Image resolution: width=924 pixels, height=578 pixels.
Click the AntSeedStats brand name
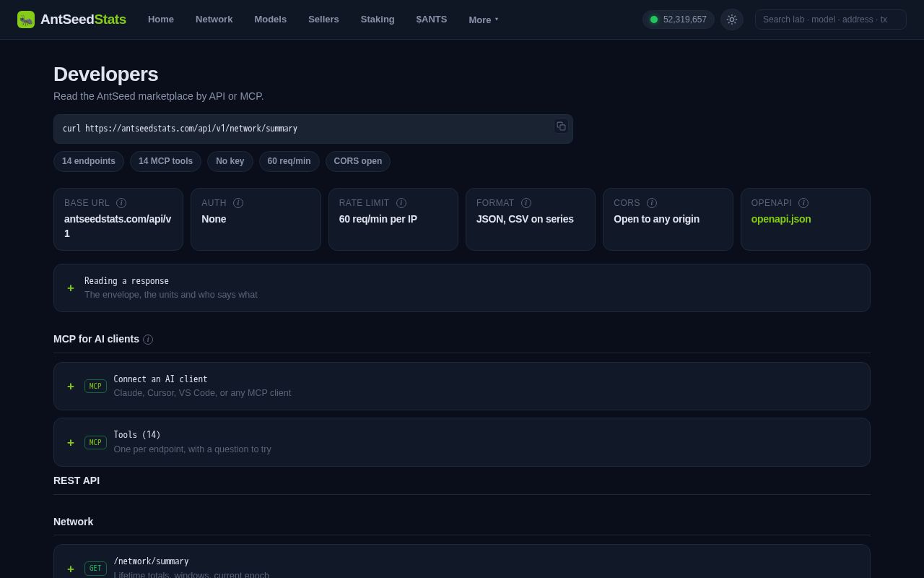(x=83, y=20)
